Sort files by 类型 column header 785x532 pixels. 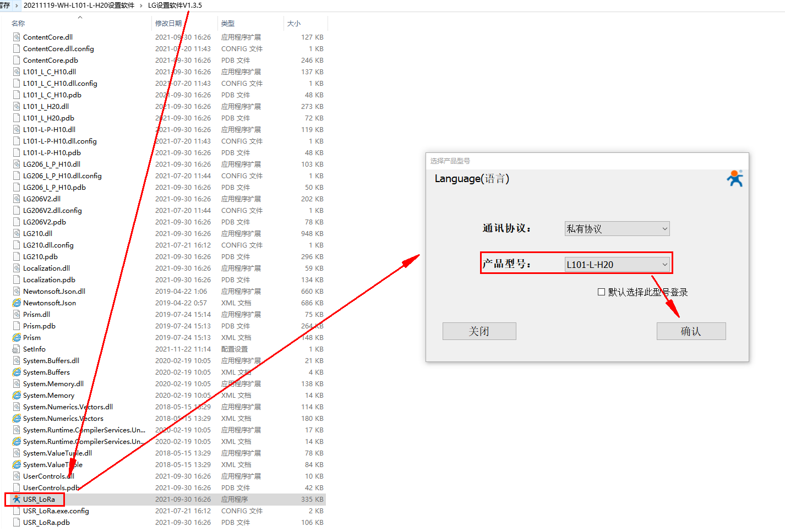point(228,24)
